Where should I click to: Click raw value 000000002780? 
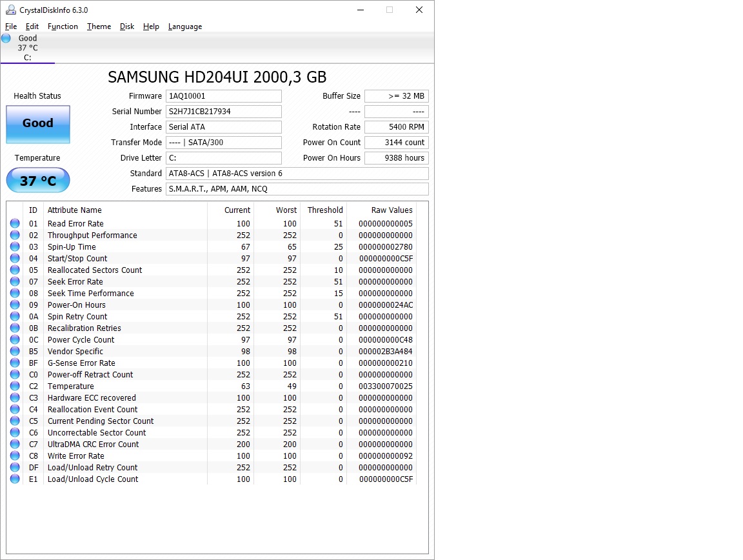tap(386, 247)
